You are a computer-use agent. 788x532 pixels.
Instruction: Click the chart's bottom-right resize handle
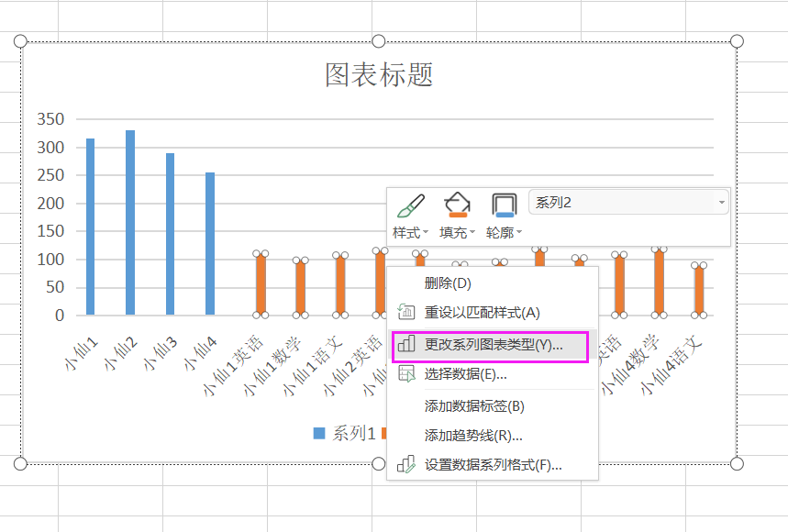point(737,464)
